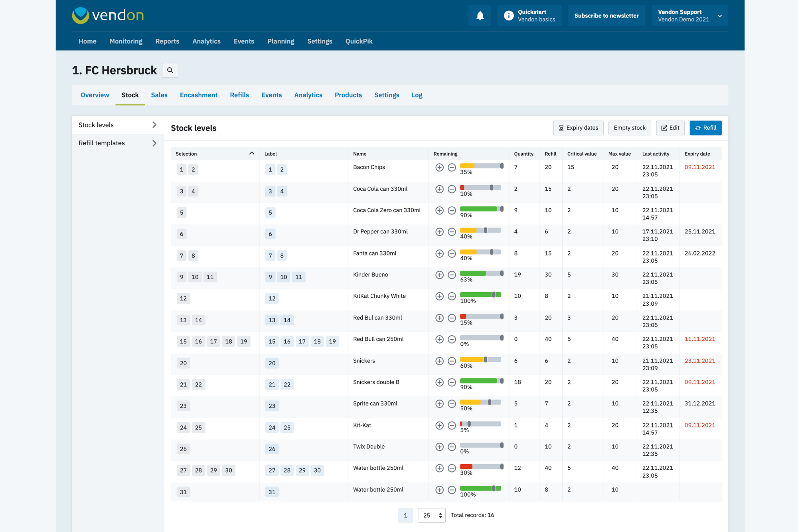798x532 pixels.
Task: Click plus icon for Snickers row
Action: [x=439, y=361]
